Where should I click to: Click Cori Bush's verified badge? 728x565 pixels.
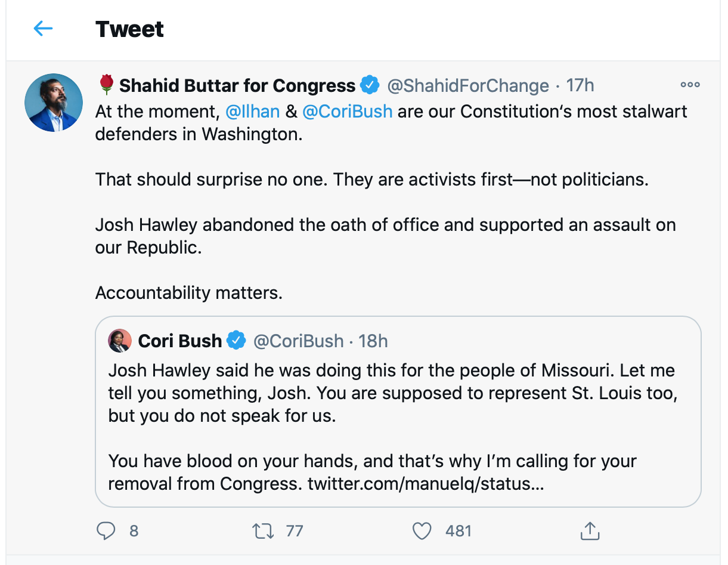point(237,341)
